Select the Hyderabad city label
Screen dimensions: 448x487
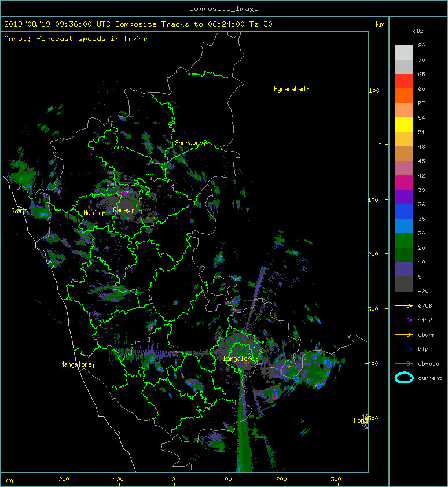click(x=291, y=90)
